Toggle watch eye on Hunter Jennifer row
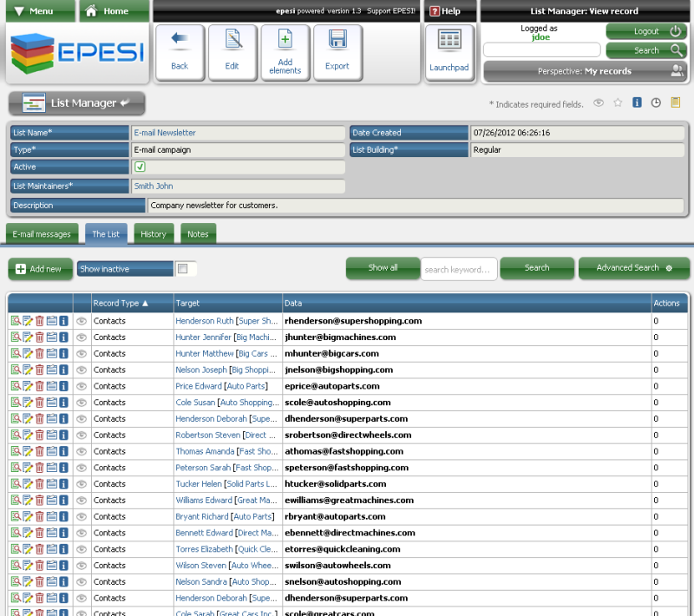 coord(82,337)
